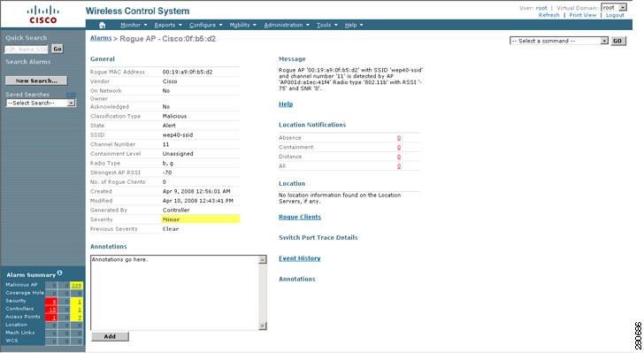Click the highlighted Minor severity value
644x353 pixels.
[201, 219]
